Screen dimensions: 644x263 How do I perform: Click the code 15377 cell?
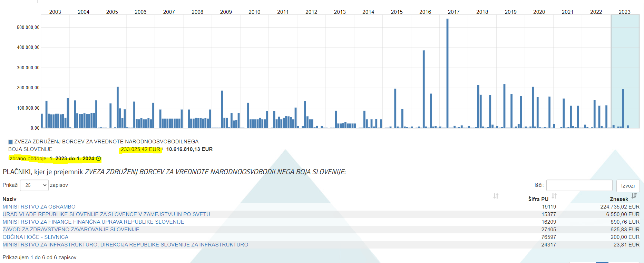click(549, 214)
